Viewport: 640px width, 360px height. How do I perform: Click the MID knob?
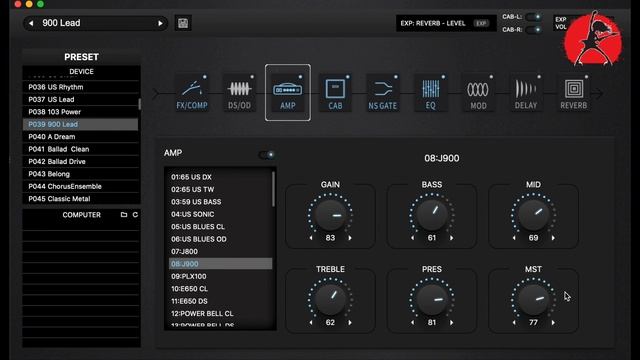point(533,215)
